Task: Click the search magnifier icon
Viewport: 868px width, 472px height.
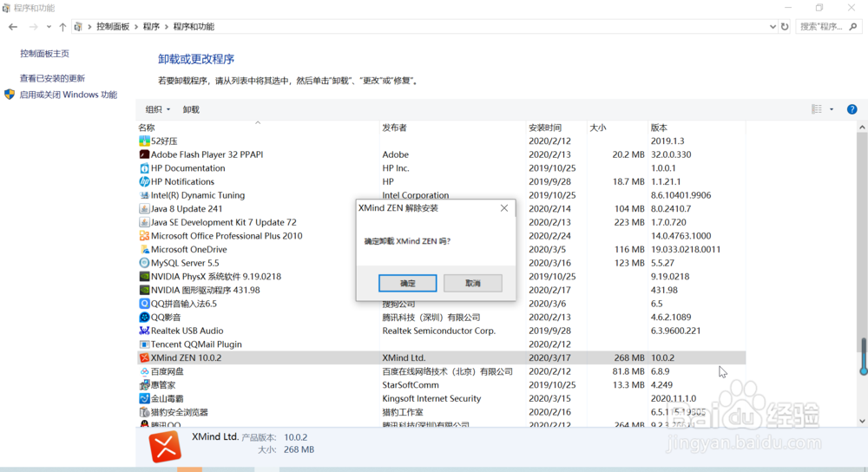Action: tap(853, 27)
